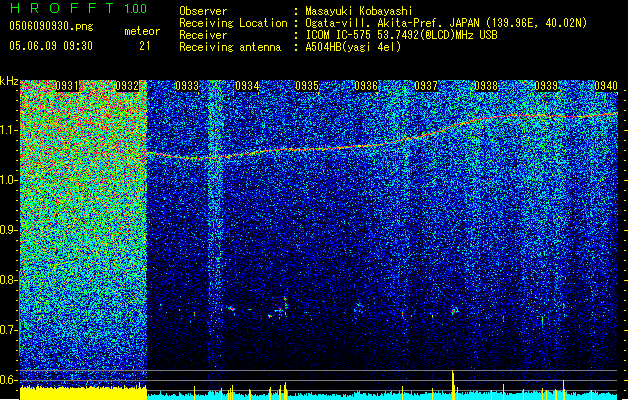Click the 0.6 kHz axis label

9,380
